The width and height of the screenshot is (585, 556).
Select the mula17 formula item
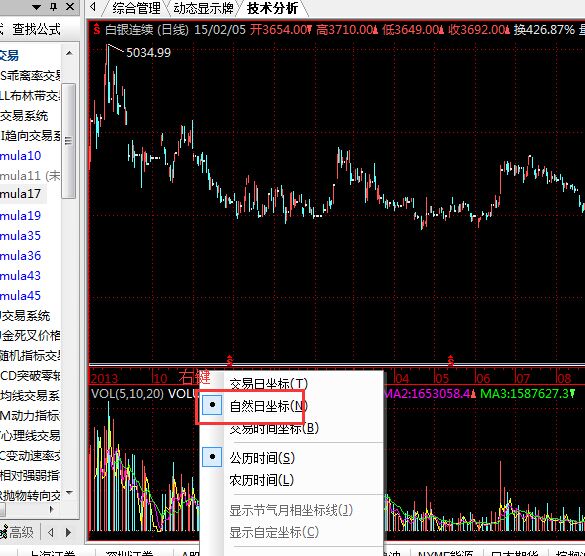click(21, 194)
